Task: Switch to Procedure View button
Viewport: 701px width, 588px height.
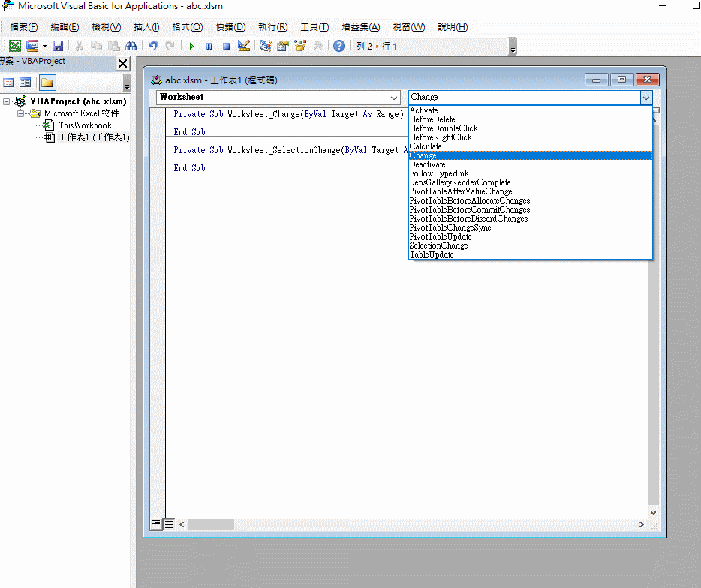Action: click(x=155, y=523)
